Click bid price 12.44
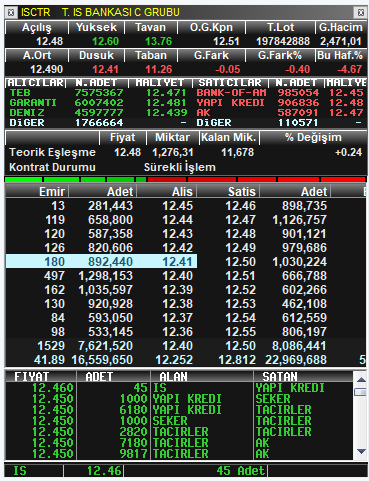 click(x=177, y=220)
